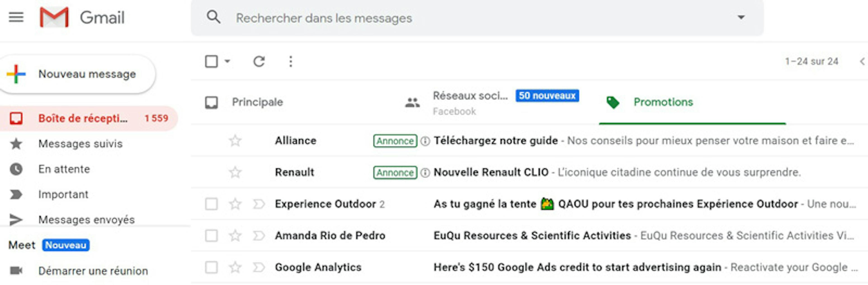This screenshot has height=285, width=868.
Task: Click the Nouveau message button
Action: coord(78,74)
